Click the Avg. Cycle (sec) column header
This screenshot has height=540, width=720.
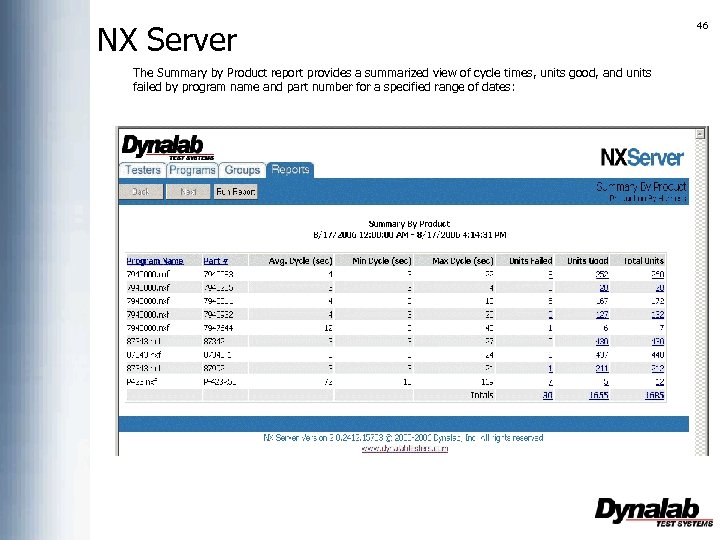point(300,261)
